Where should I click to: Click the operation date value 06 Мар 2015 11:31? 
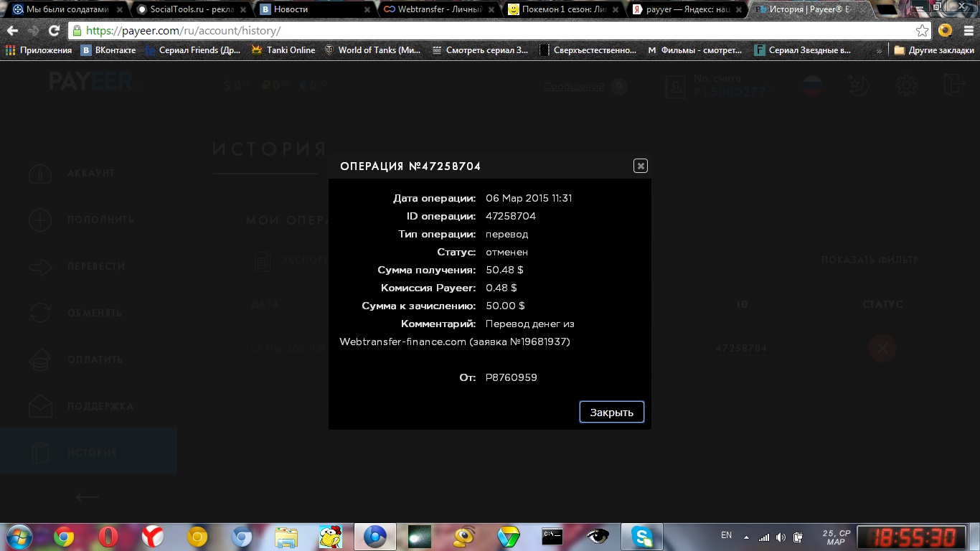pyautogui.click(x=529, y=198)
